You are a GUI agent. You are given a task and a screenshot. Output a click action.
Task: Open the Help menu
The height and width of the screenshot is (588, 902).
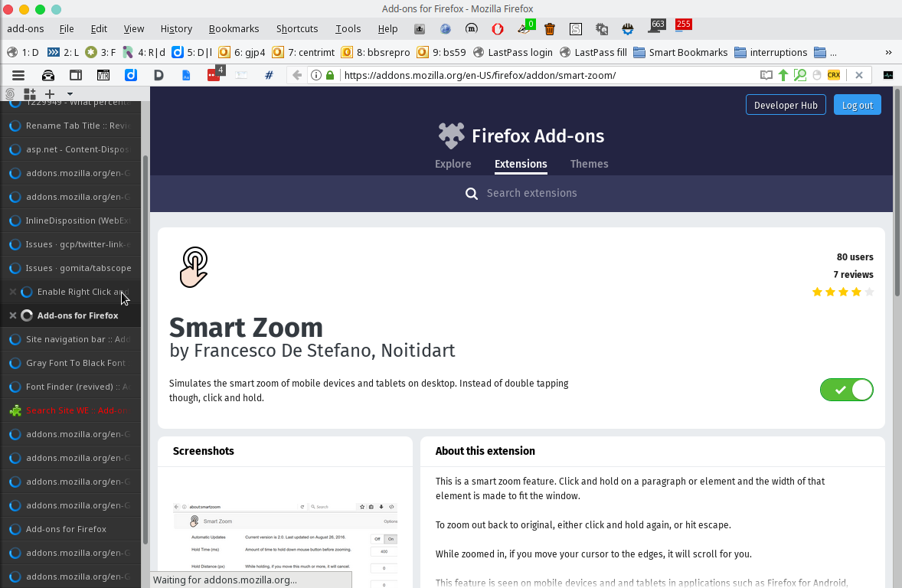coord(387,29)
